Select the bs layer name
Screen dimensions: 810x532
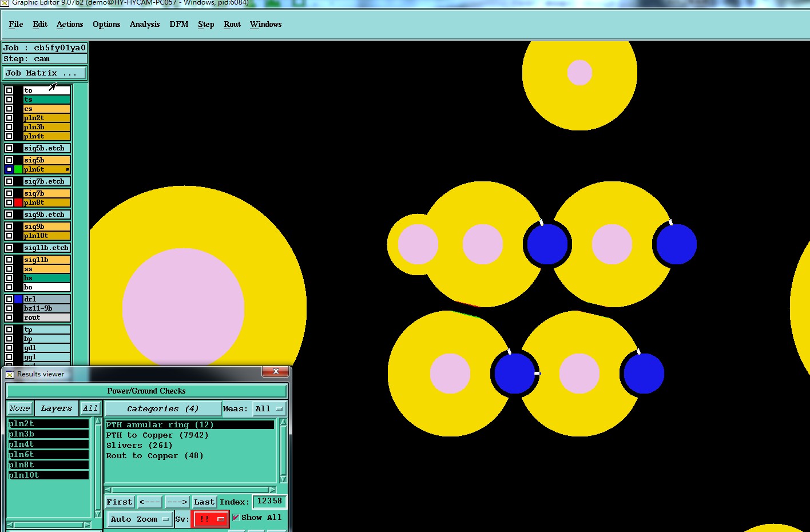point(47,278)
